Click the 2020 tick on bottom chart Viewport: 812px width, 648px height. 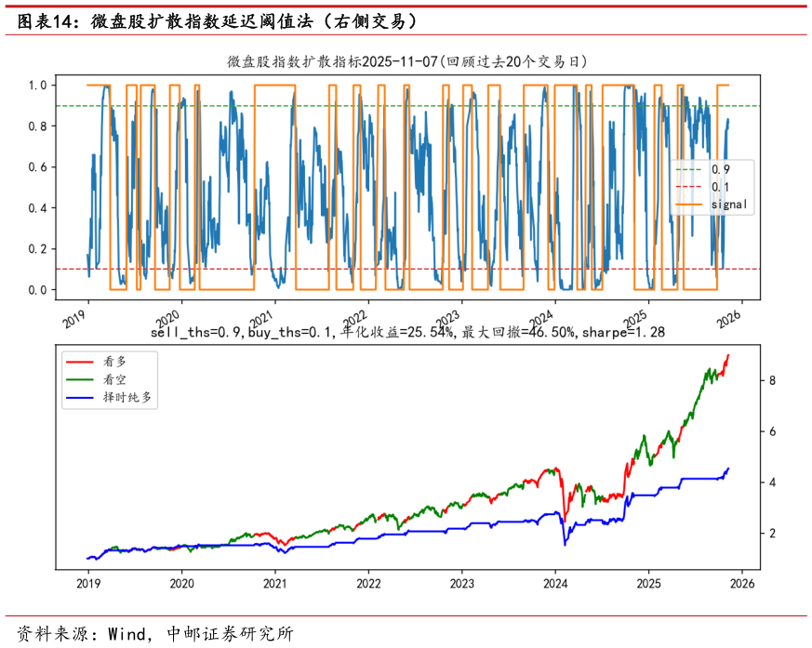tap(181, 585)
